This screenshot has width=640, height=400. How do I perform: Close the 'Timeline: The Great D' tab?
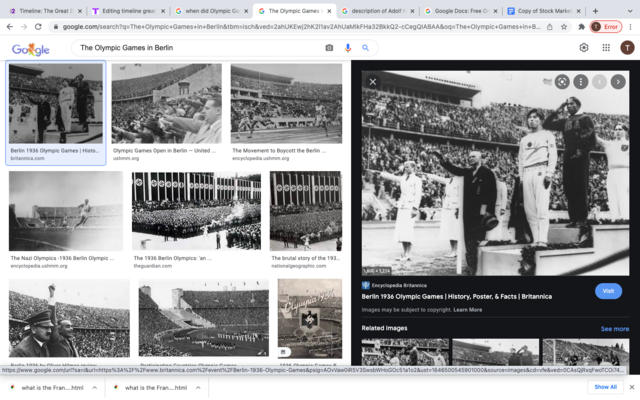[80, 11]
